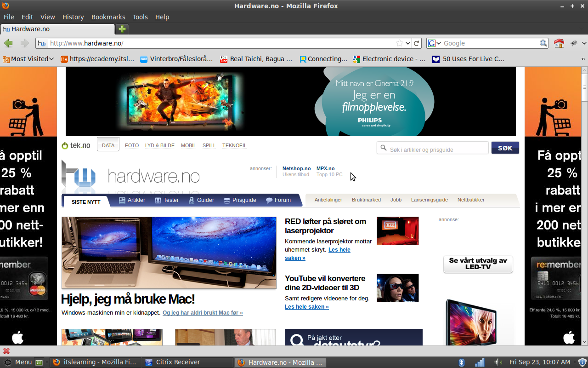The height and width of the screenshot is (368, 588).
Task: Open the Anbefalinger link
Action: click(328, 200)
